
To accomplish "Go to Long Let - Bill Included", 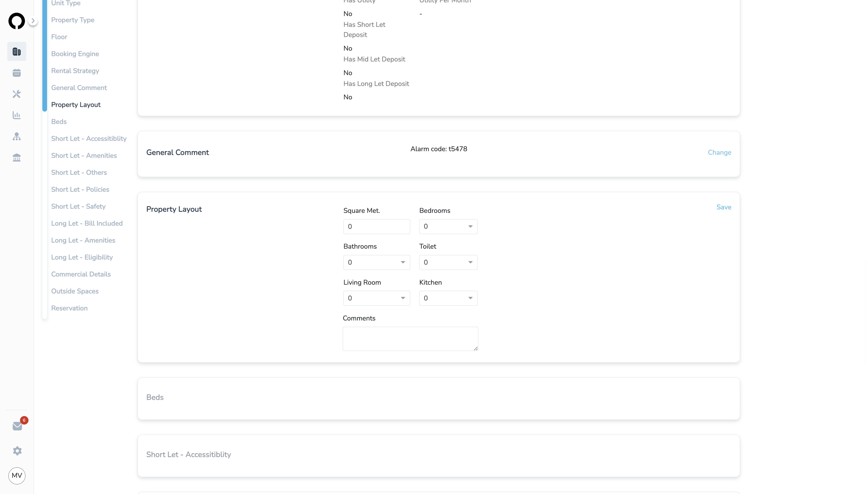I will [x=87, y=224].
